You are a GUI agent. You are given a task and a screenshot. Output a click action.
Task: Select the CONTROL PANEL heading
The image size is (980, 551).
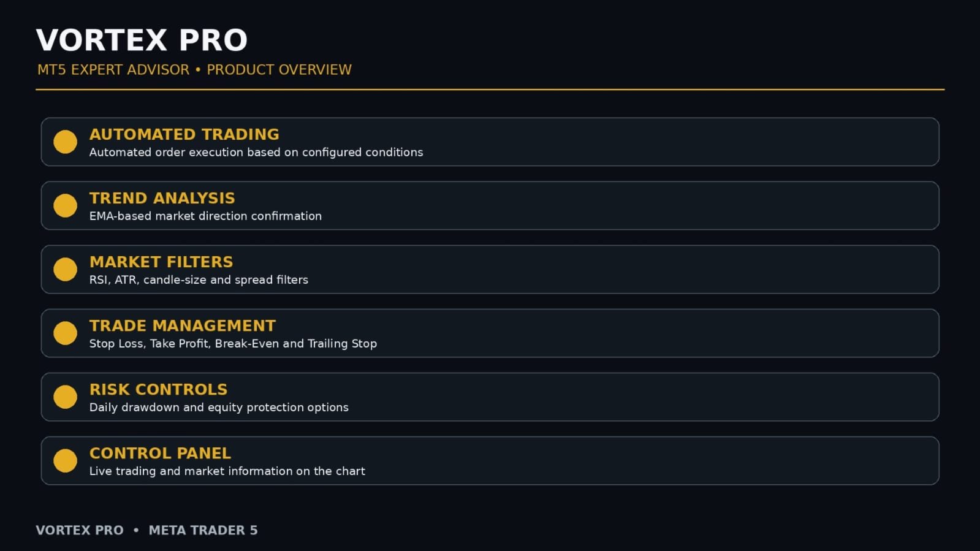coord(161,453)
